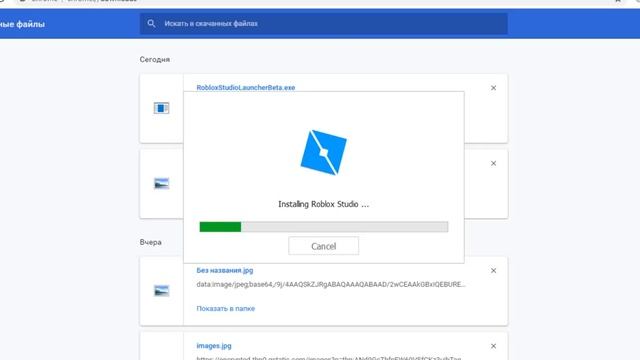The width and height of the screenshot is (640, 360).
Task: Click the data:image/jpeg base64 source URL
Action: [331, 284]
